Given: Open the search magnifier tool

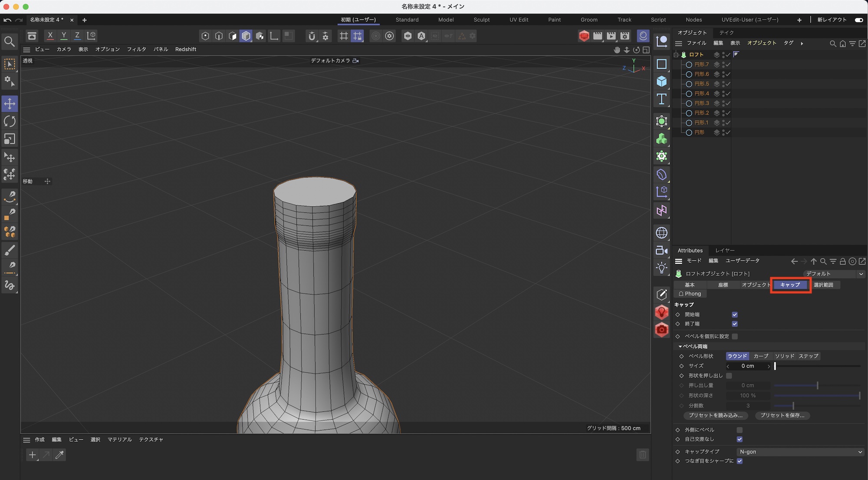Looking at the screenshot, I should click(x=10, y=42).
